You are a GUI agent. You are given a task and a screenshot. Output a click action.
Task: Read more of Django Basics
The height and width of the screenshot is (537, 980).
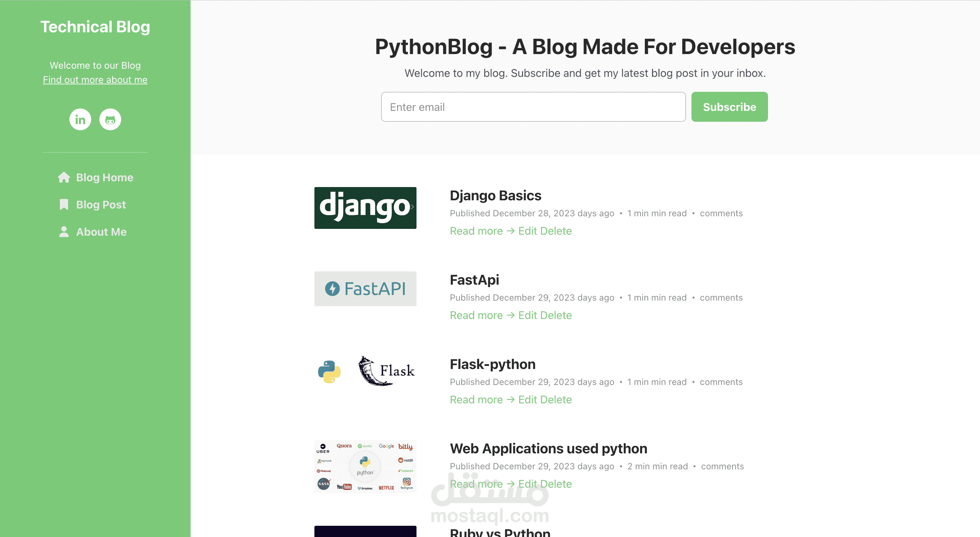[x=482, y=231]
